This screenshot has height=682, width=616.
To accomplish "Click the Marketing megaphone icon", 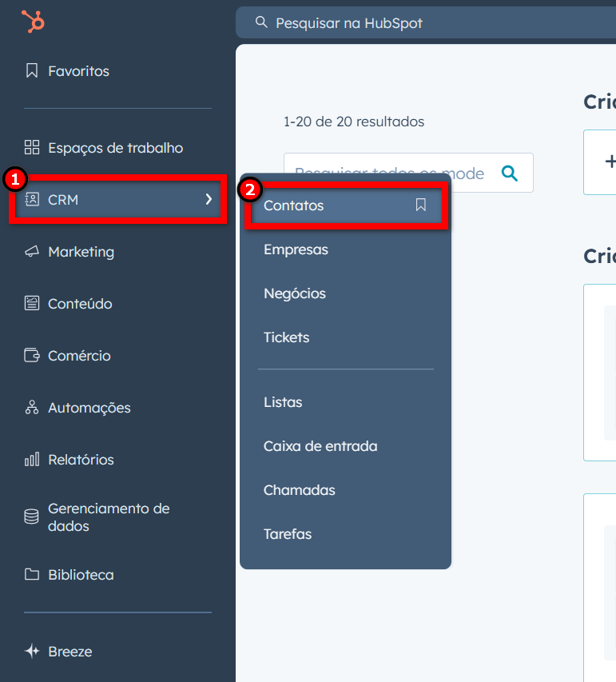I will tap(32, 252).
